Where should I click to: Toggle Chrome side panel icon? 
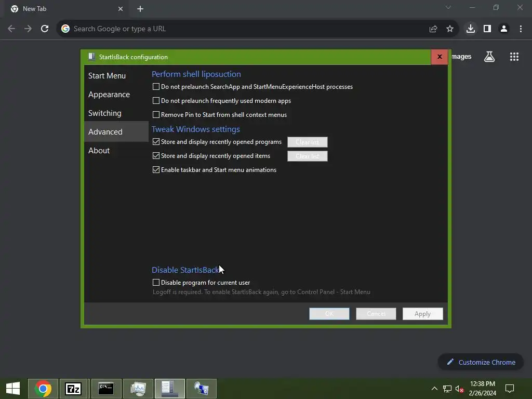click(x=487, y=29)
